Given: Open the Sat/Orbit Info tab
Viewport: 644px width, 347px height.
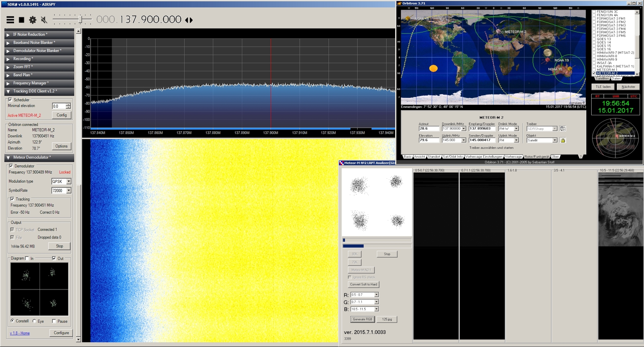Looking at the screenshot, I should pos(452,157).
